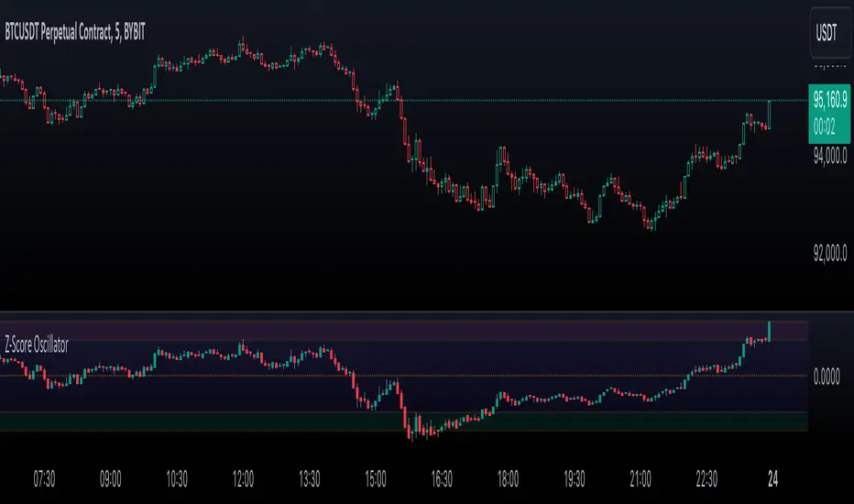This screenshot has width=854, height=504.
Task: Click the bold 24 date label
Action: point(770,477)
